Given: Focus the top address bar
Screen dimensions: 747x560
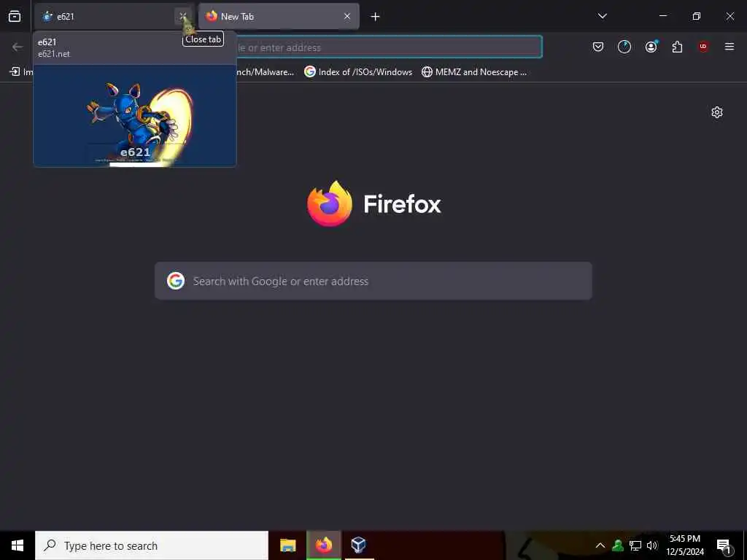Looking at the screenshot, I should click(x=389, y=47).
